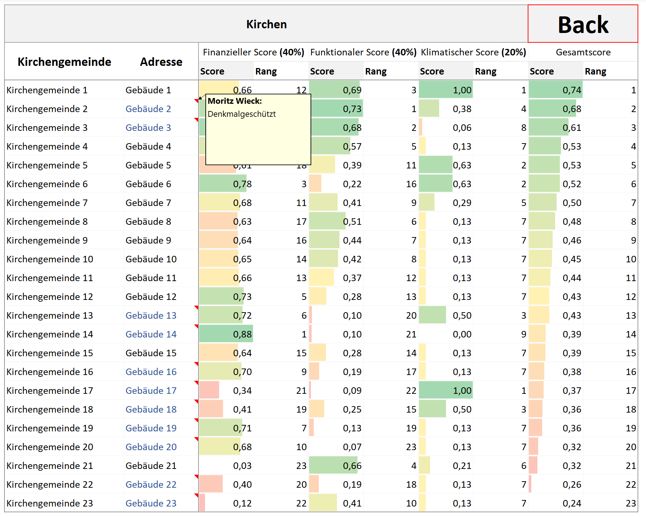Open the Gebäude 14 link

151,335
